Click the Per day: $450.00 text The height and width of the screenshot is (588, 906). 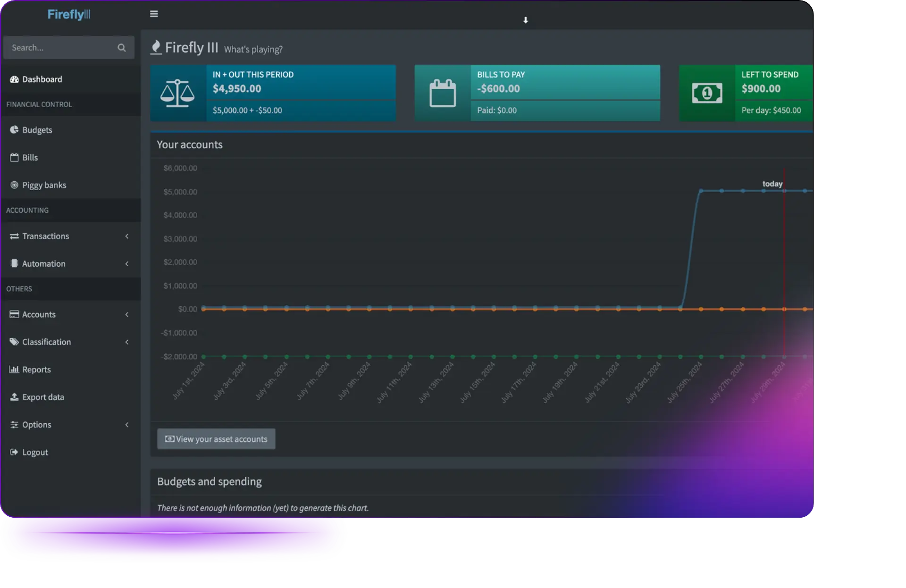click(771, 110)
